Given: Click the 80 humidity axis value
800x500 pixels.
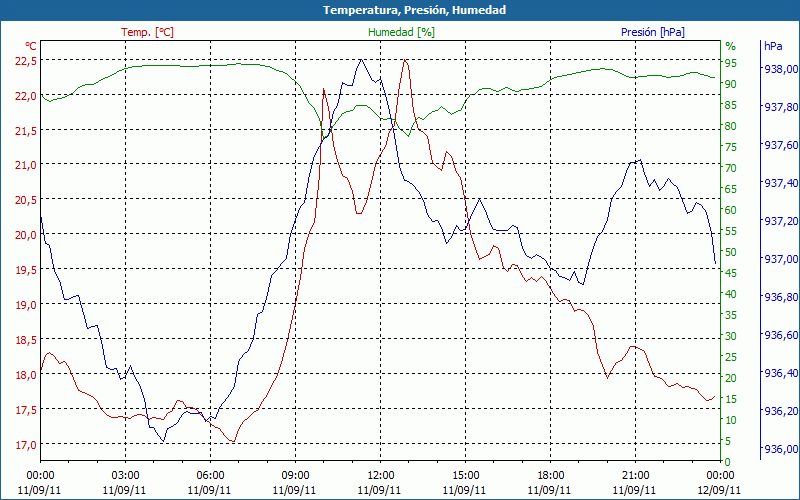Looking at the screenshot, I should click(x=731, y=126).
